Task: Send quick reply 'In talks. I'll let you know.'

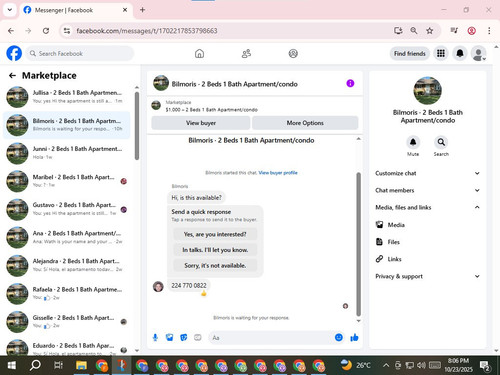Action: (x=215, y=250)
